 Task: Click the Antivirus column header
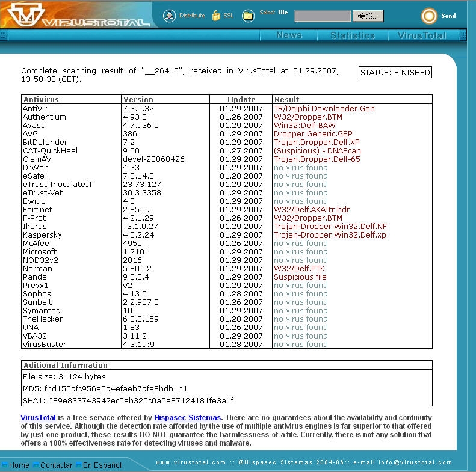click(42, 99)
